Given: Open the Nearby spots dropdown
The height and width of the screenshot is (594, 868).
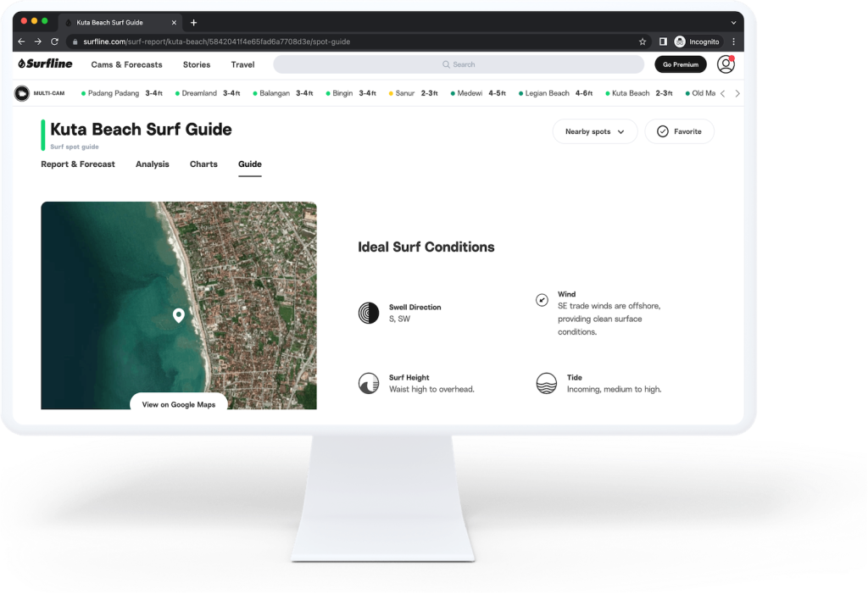Looking at the screenshot, I should coord(595,131).
